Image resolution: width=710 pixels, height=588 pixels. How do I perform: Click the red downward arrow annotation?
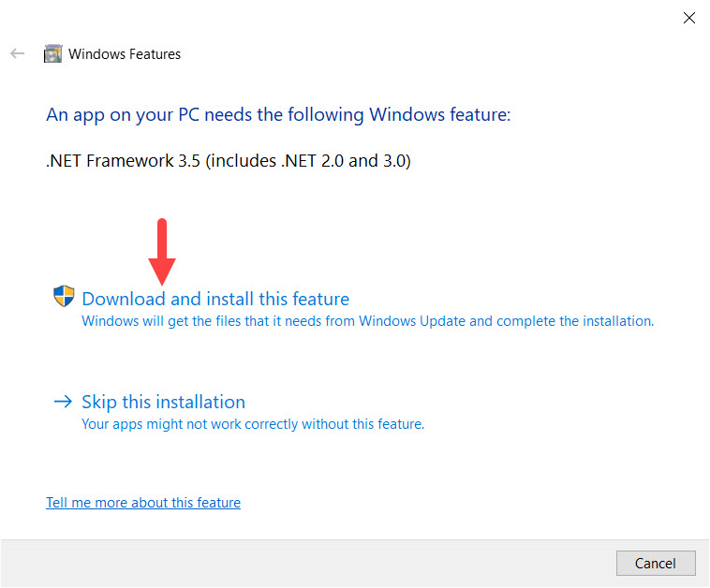tap(162, 252)
